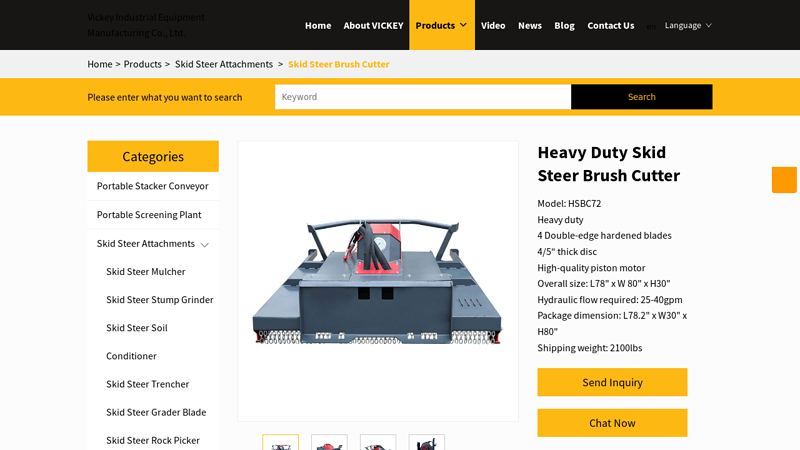The image size is (800, 450).
Task: Select the third product thumbnail
Action: 378,442
